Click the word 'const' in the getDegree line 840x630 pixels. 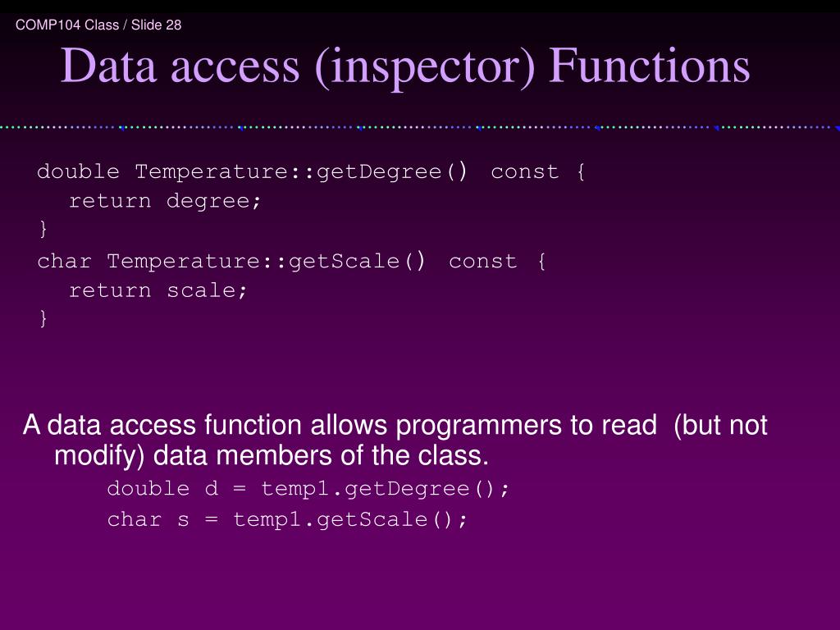(x=524, y=172)
